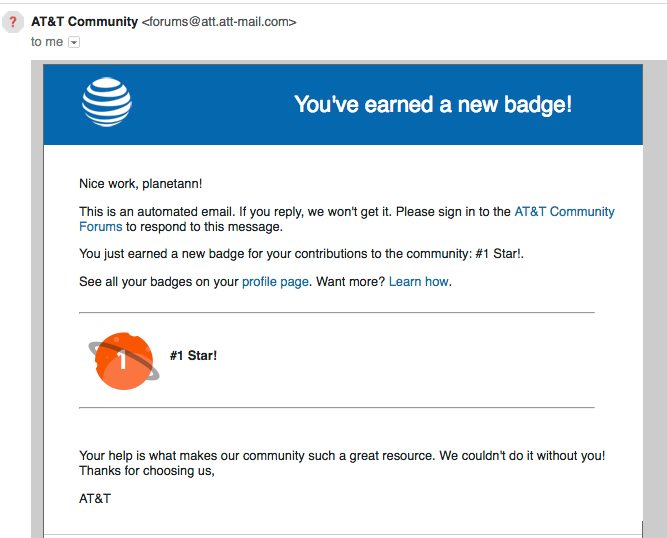The width and height of the screenshot is (667, 538).
Task: Click the "You've earned a new badge!" heading
Action: (x=433, y=104)
